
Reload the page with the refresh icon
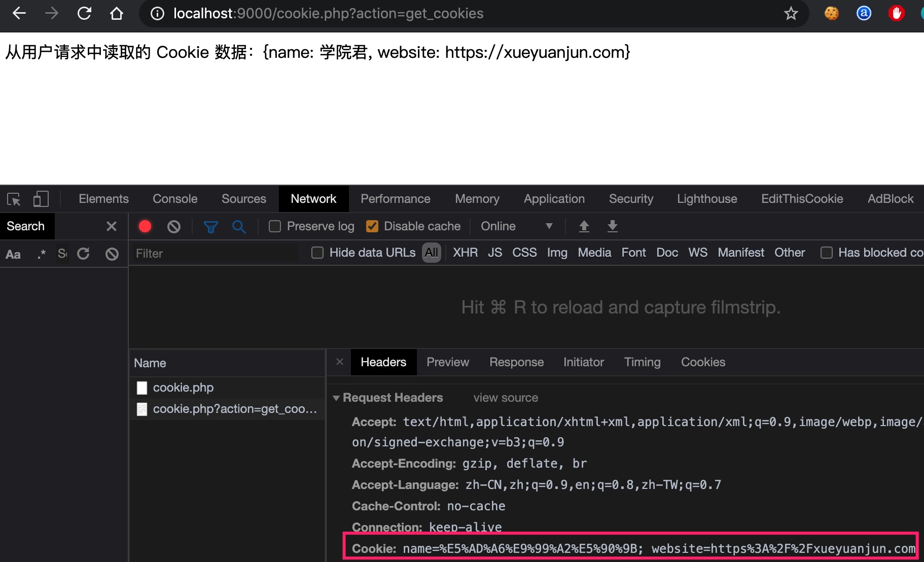click(x=84, y=14)
